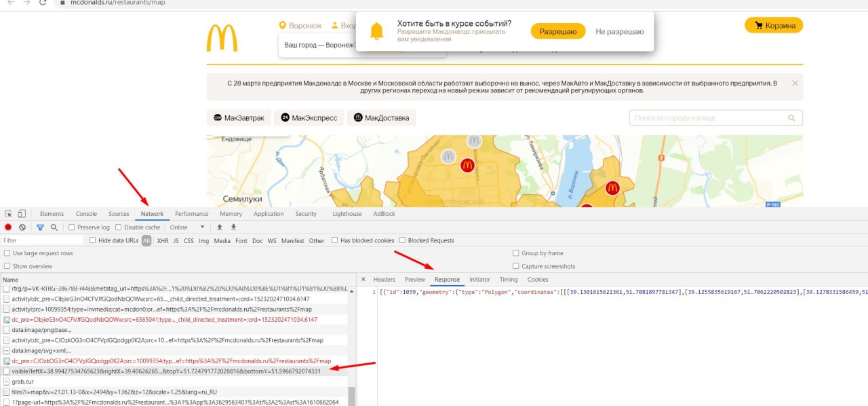Enable Disable cache checkbox
Image resolution: width=868 pixels, height=406 pixels.
pos(119,227)
